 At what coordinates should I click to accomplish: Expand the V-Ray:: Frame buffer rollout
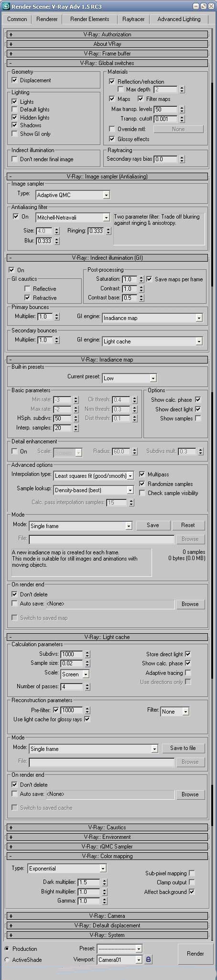click(108, 54)
